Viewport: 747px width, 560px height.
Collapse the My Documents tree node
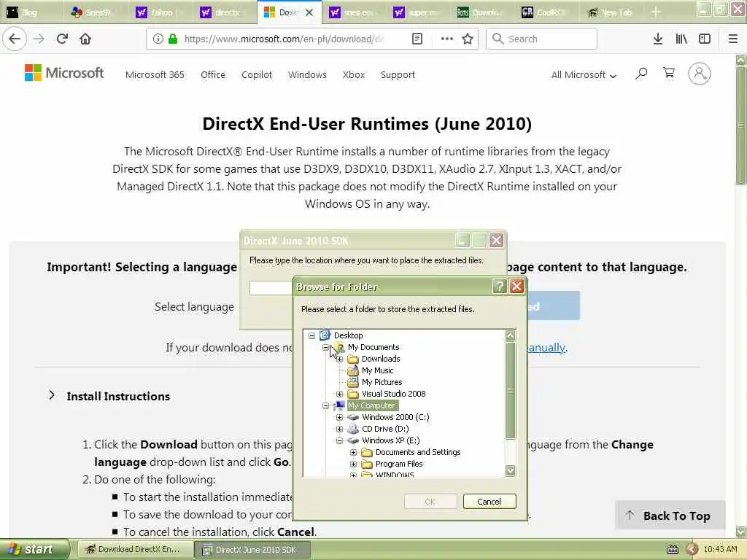pyautogui.click(x=326, y=348)
